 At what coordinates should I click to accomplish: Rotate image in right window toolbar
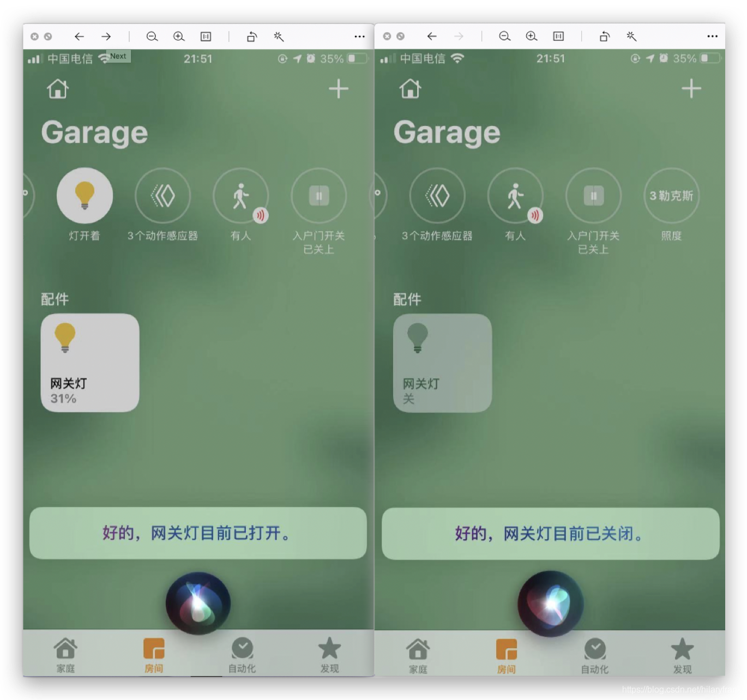point(604,36)
